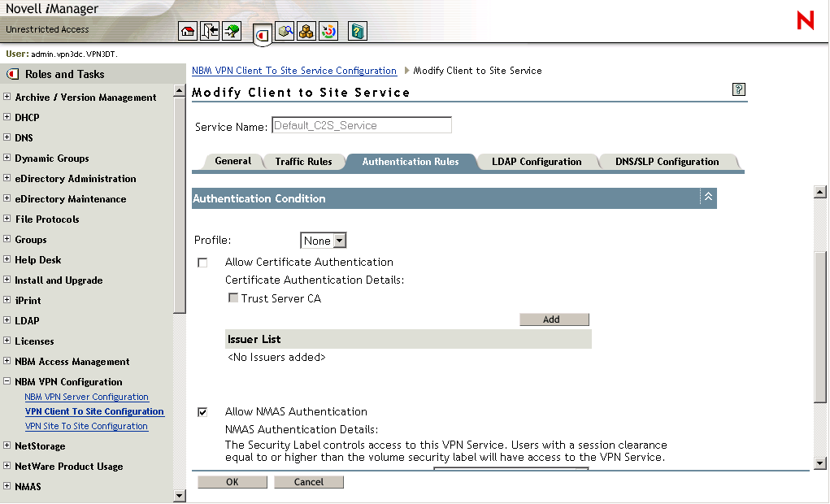Click the content pane scroll up arrow

[820, 192]
